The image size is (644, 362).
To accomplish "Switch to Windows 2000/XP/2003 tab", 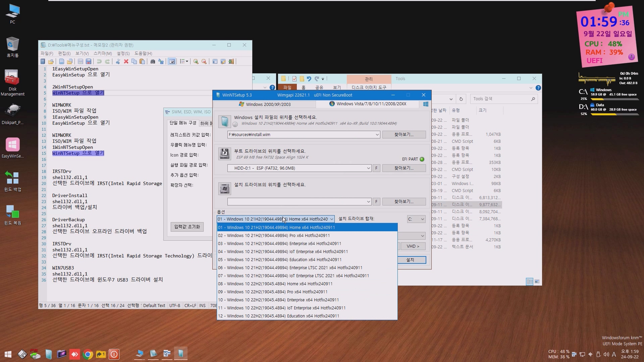I will tap(265, 104).
